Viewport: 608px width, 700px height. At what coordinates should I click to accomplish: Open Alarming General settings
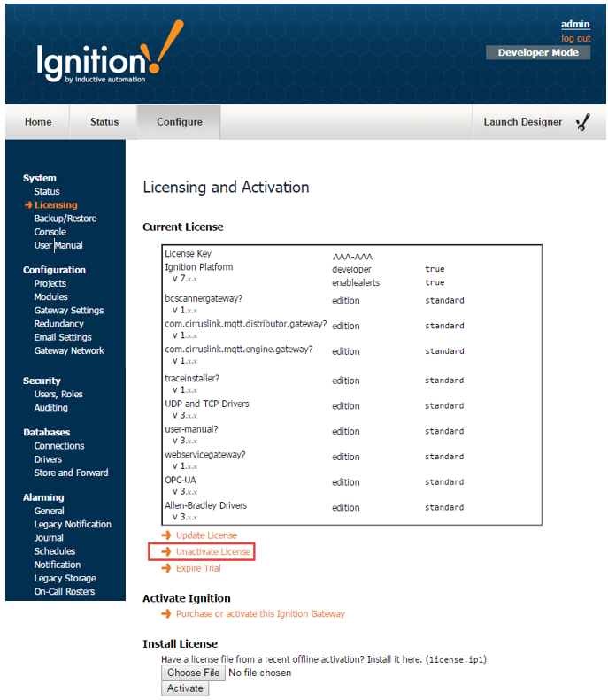[x=49, y=511]
